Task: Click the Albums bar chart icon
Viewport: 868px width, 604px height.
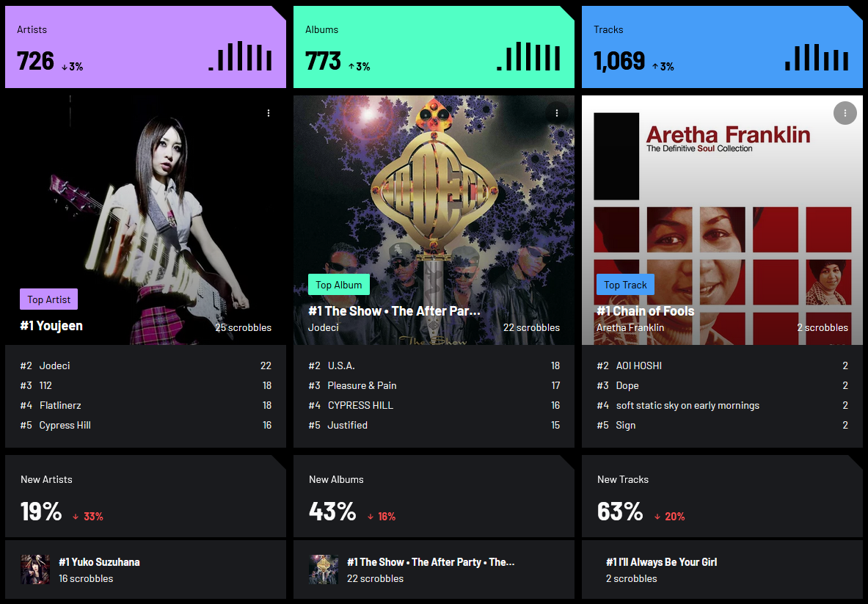Action: [x=528, y=56]
